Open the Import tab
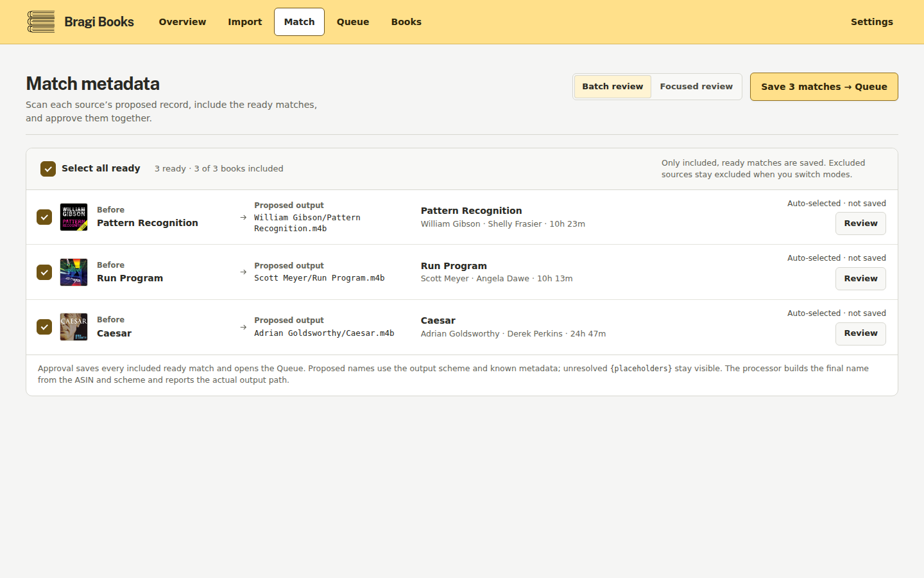Image resolution: width=924 pixels, height=578 pixels. [x=245, y=22]
